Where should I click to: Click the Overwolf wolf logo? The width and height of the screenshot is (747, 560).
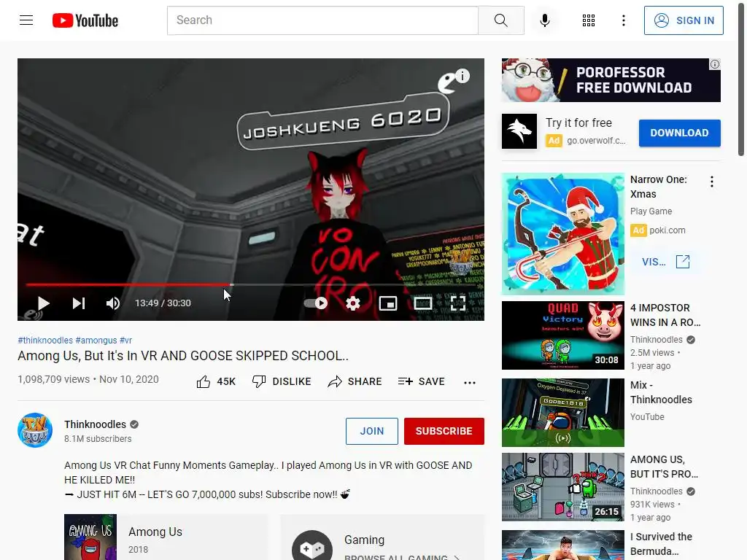[519, 131]
